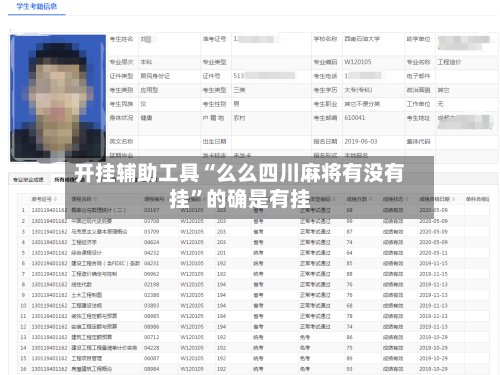The image size is (500, 375).
Task: Click the pixelated student photo
Action: point(58,98)
